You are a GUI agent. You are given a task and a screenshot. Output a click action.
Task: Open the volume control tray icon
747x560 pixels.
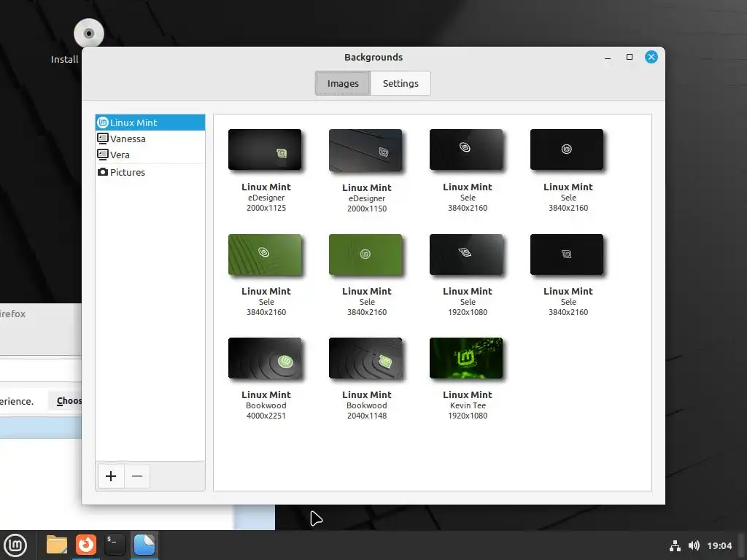(x=694, y=545)
